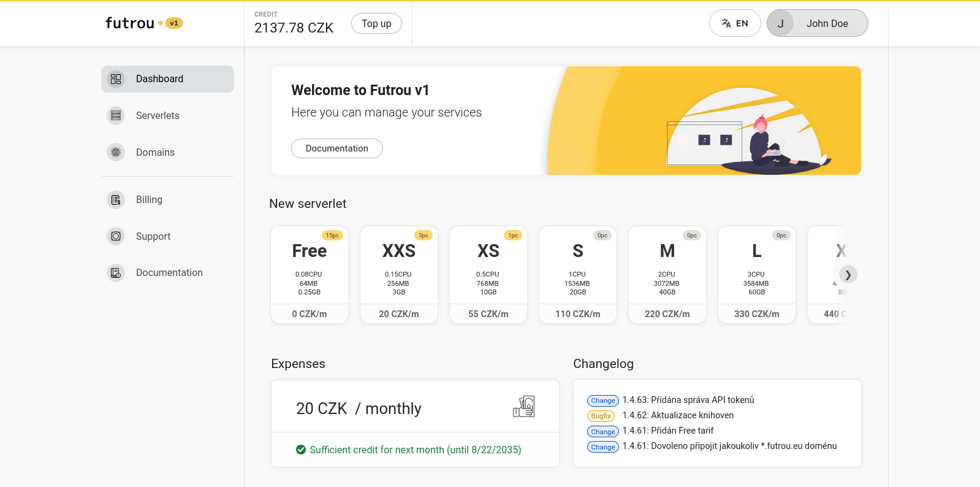Open the John Doe account menu

818,23
